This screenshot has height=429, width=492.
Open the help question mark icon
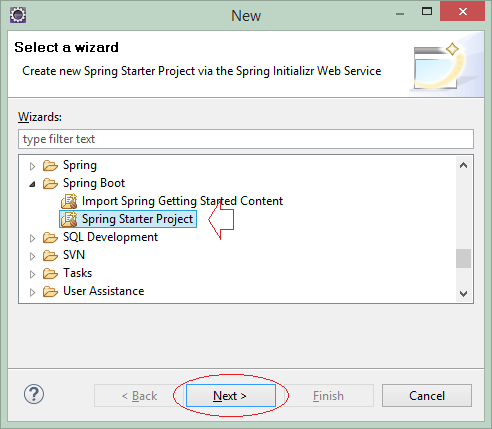pos(34,394)
